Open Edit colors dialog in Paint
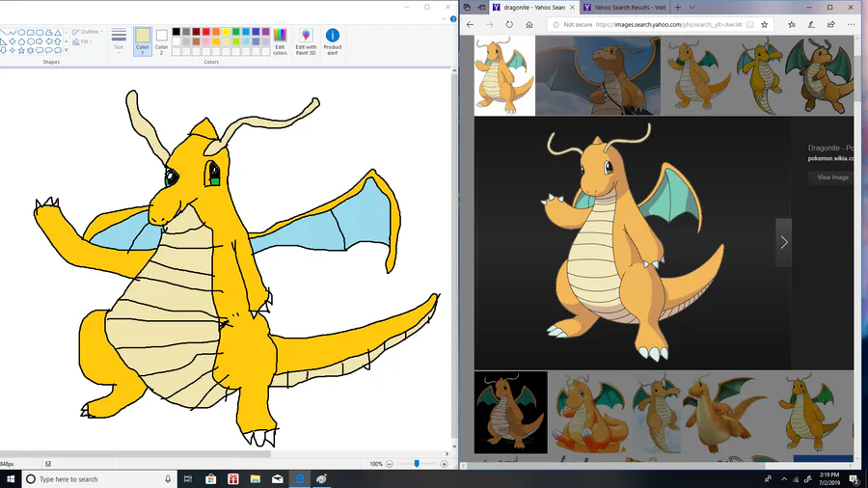This screenshot has height=488, width=868. (x=280, y=41)
